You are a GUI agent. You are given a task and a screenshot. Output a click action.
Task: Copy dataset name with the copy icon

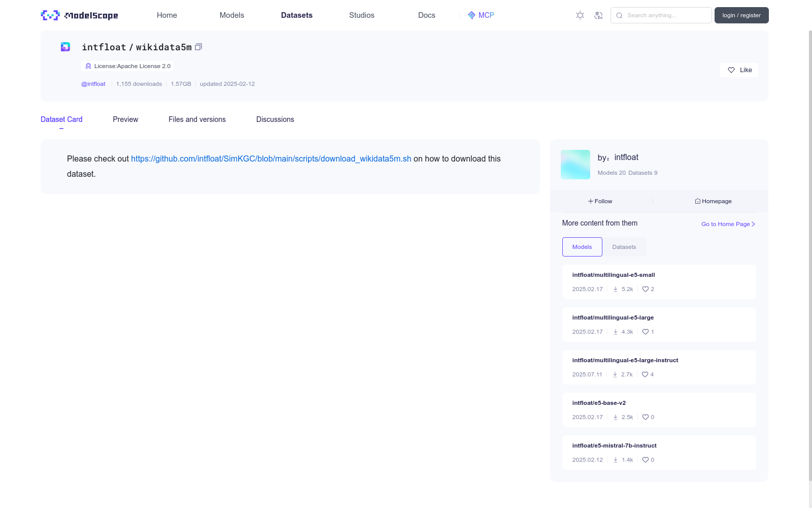pos(198,47)
